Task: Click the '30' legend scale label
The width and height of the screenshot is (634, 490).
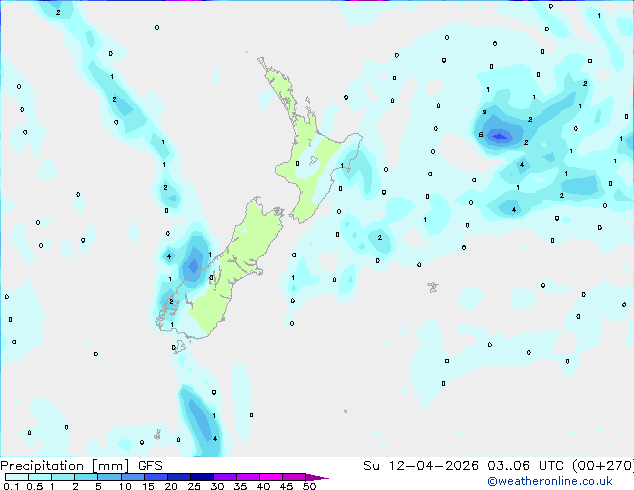Action: tap(217, 486)
